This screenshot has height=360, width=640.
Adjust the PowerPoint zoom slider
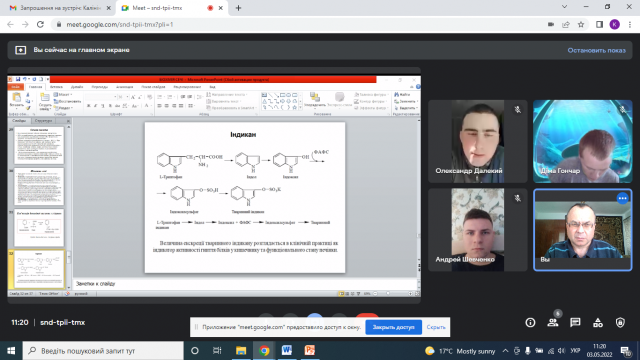(x=389, y=293)
